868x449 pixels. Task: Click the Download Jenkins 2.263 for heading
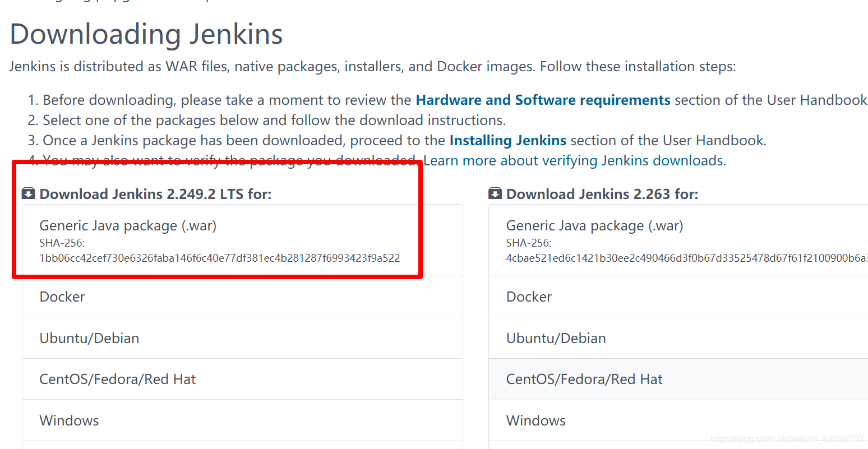(602, 194)
